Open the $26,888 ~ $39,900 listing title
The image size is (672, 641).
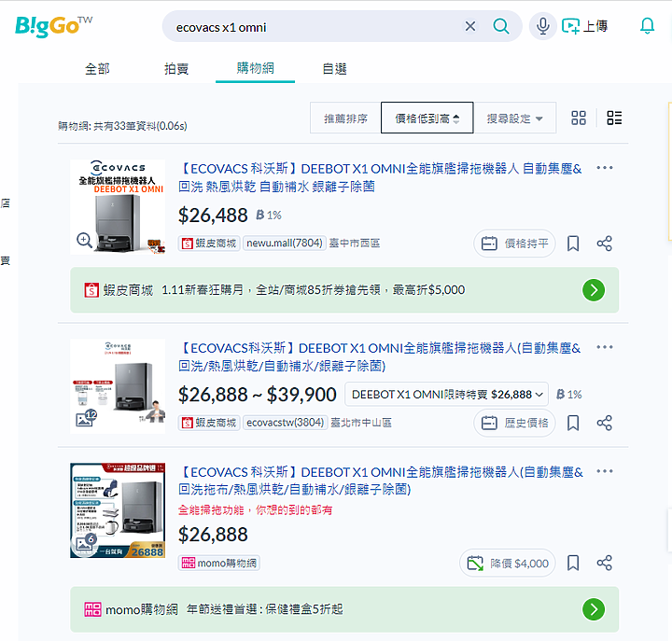(x=379, y=357)
